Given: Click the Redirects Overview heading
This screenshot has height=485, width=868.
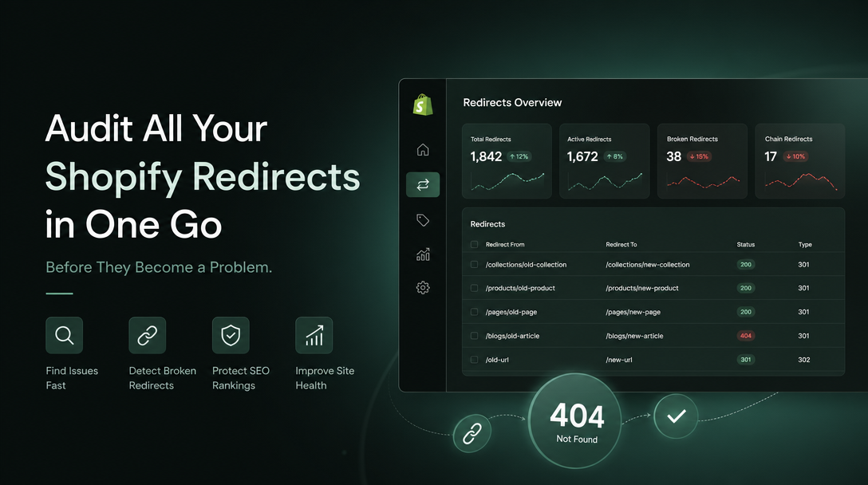Looking at the screenshot, I should [512, 102].
